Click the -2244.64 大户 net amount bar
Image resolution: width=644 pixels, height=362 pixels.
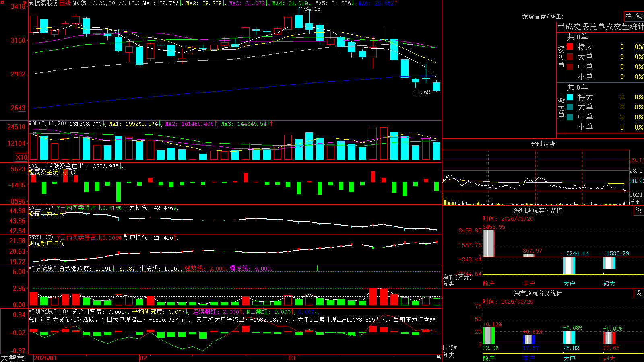(569, 265)
